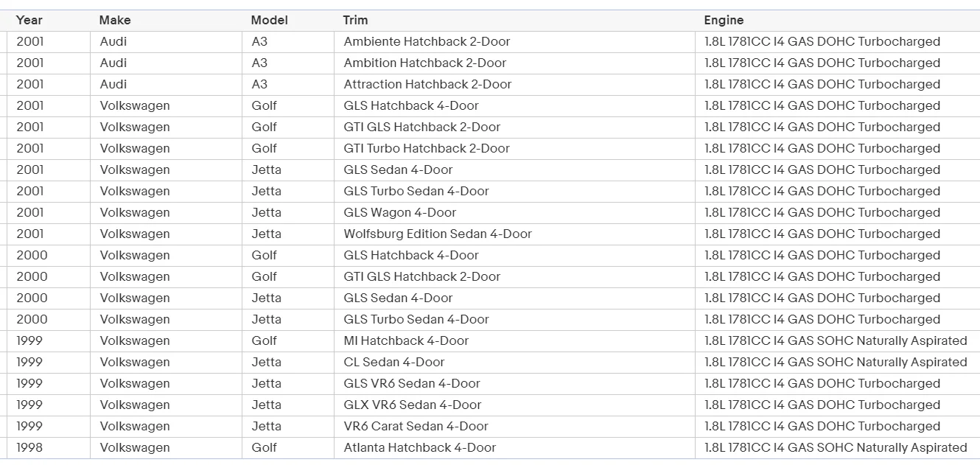Screen dimensions: 980x465
Task: Click the Wolfsburg Edition Sedan 4-Door cell
Action: (438, 234)
